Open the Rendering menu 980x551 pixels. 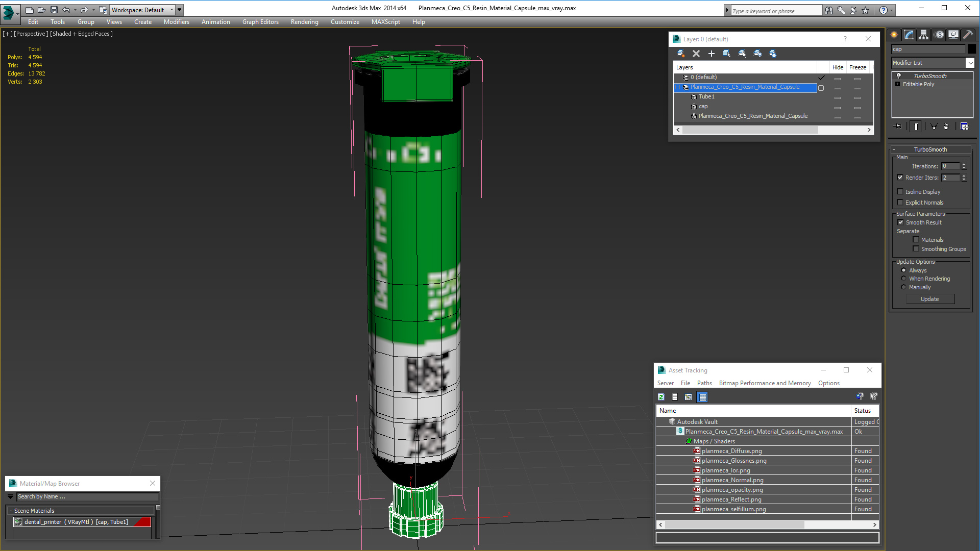(x=304, y=22)
